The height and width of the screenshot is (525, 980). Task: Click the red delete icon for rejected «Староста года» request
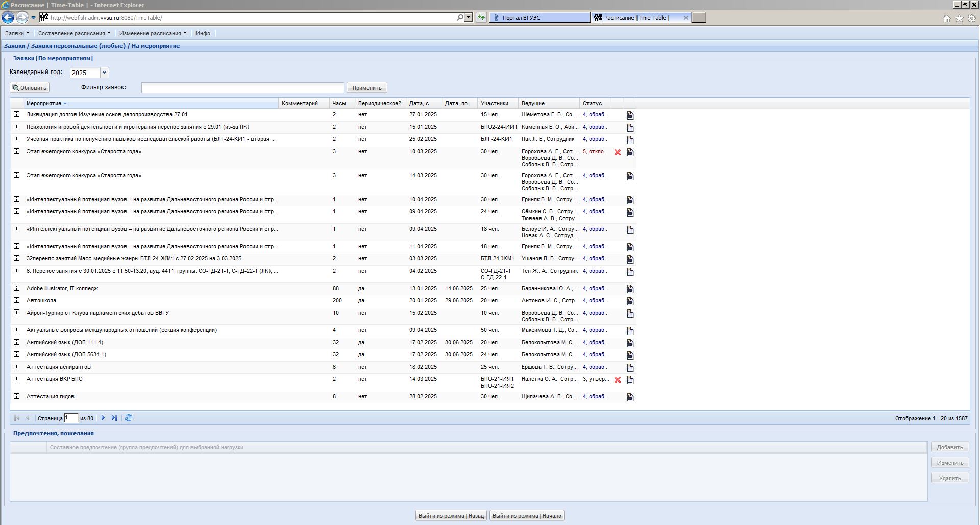click(617, 152)
